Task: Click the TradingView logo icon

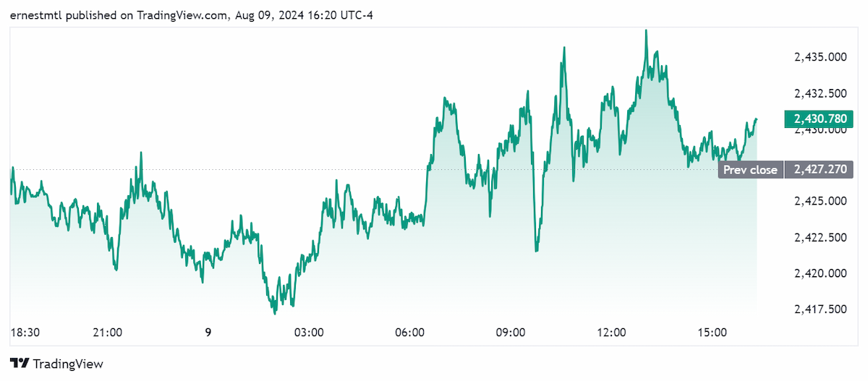Action: click(20, 364)
